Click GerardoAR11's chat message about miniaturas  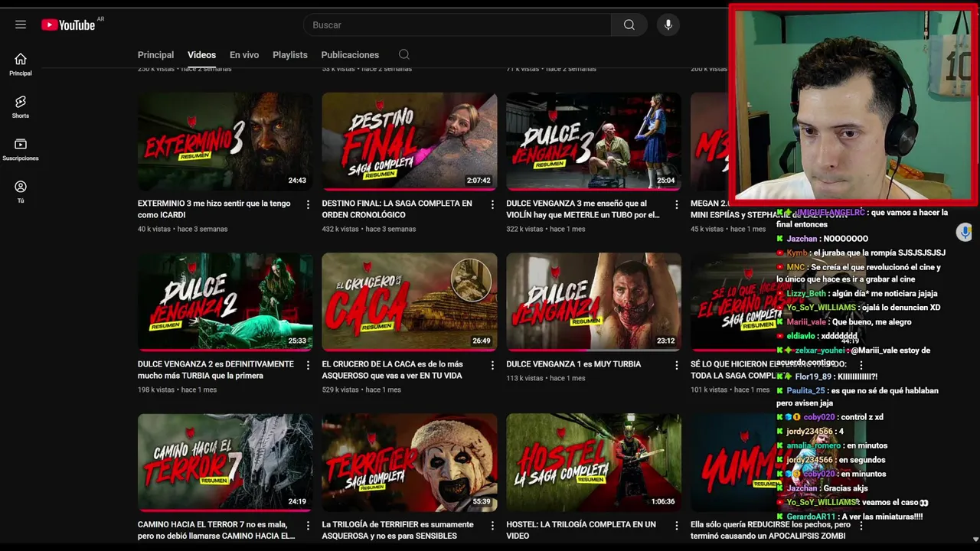850,517
